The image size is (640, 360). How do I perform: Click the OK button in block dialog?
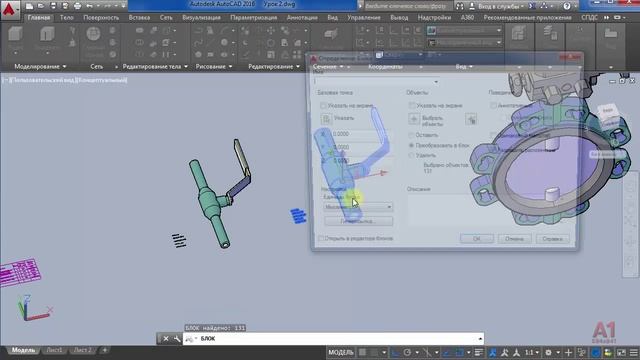coord(477,239)
